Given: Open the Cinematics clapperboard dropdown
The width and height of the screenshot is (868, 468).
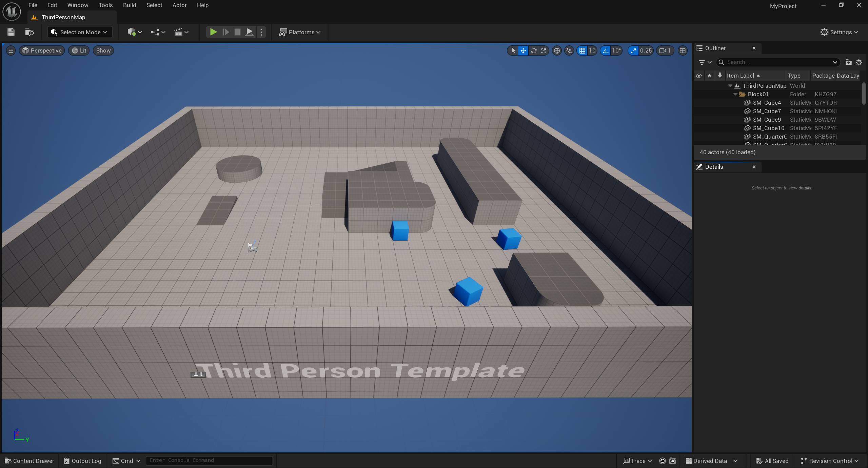Looking at the screenshot, I should click(x=181, y=32).
